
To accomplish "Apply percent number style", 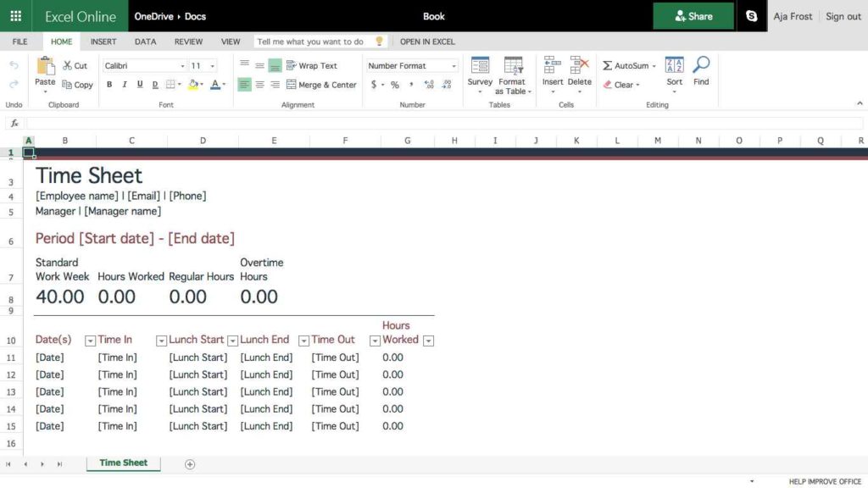I will [x=395, y=85].
